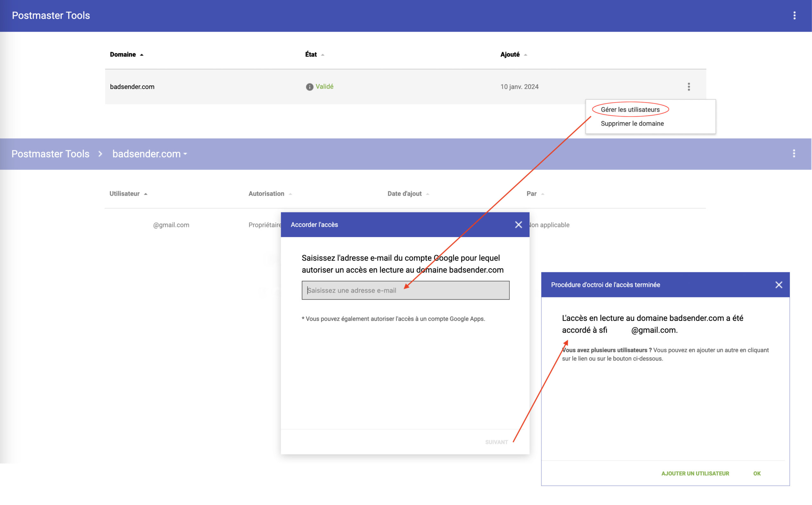
Task: Choose Supprimer le domaine from menu
Action: [632, 124]
